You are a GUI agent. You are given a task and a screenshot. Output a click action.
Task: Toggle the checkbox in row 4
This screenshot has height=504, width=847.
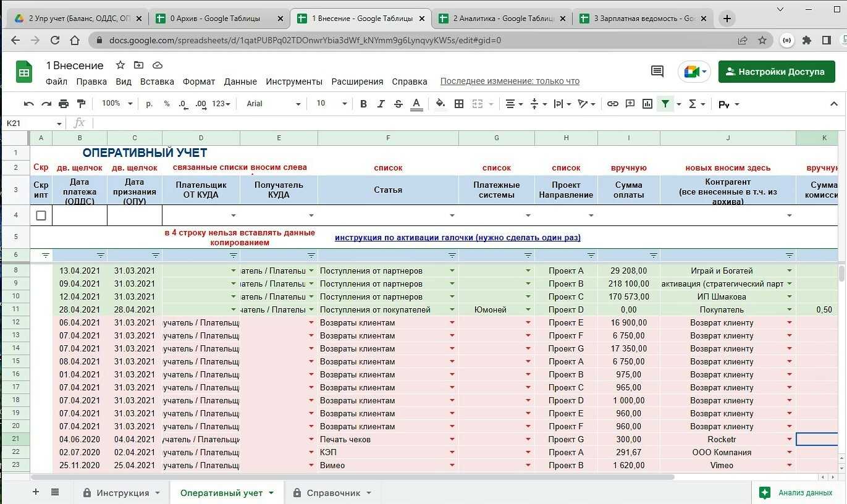coord(41,216)
